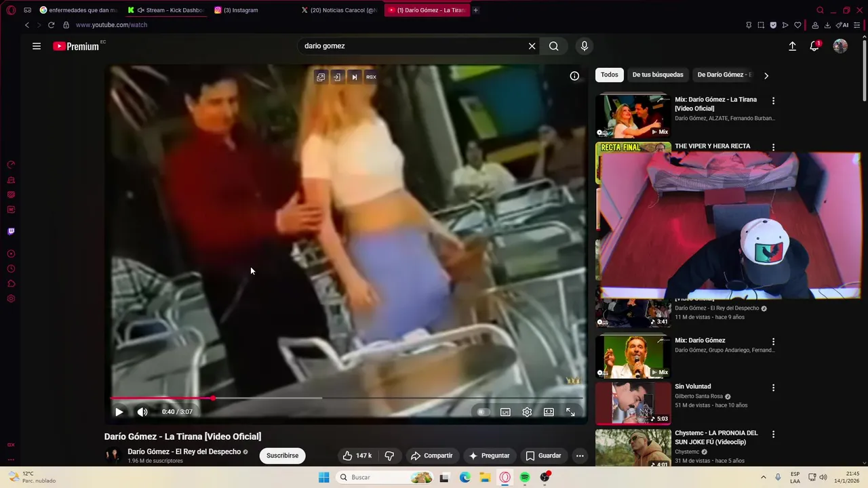Open options for THE VIPER Y HERA RECTA
Viewport: 868px width, 488px height.
point(773,146)
